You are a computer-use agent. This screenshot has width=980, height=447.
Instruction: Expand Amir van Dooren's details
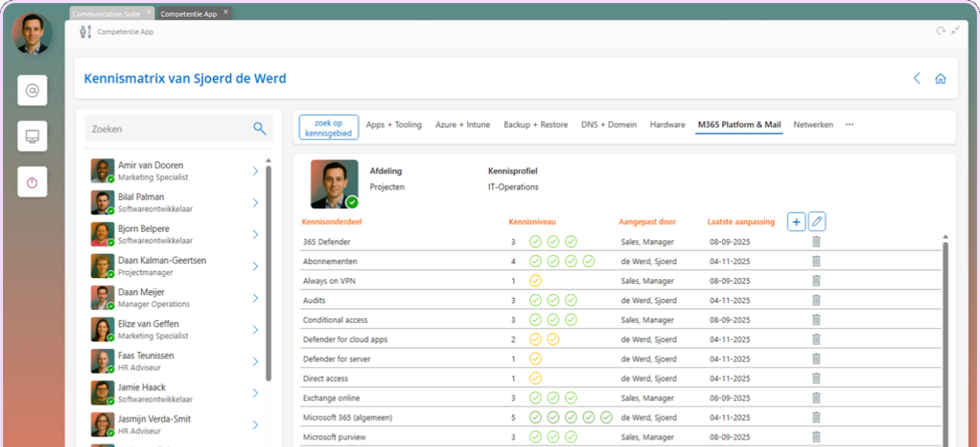(x=255, y=171)
